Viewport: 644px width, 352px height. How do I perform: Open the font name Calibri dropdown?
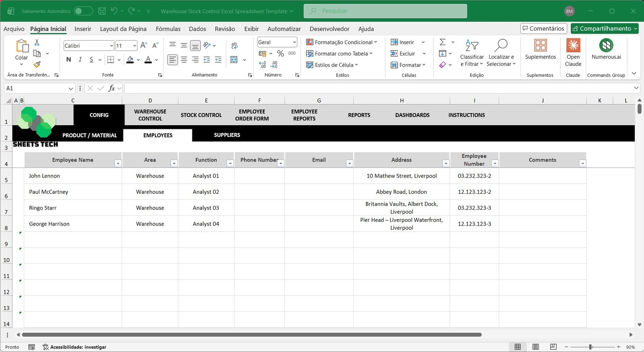click(111, 46)
